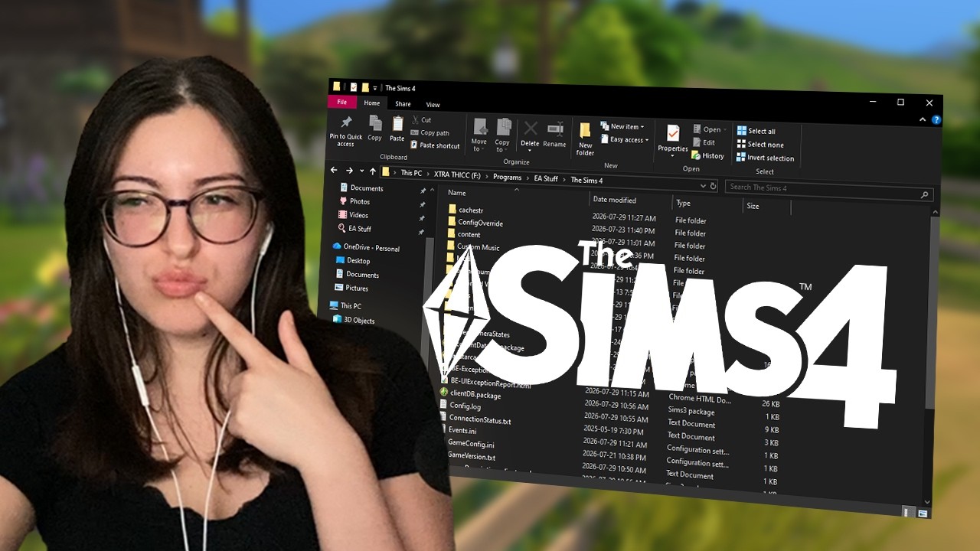Click the Copy icon in the Clipboard group
The width and height of the screenshot is (980, 551).
[x=375, y=123]
